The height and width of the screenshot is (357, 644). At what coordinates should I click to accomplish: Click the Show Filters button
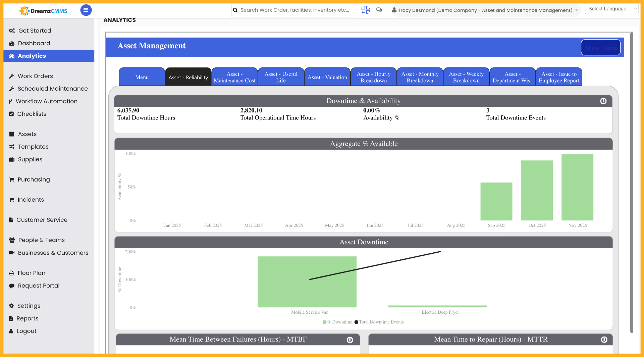coord(600,47)
